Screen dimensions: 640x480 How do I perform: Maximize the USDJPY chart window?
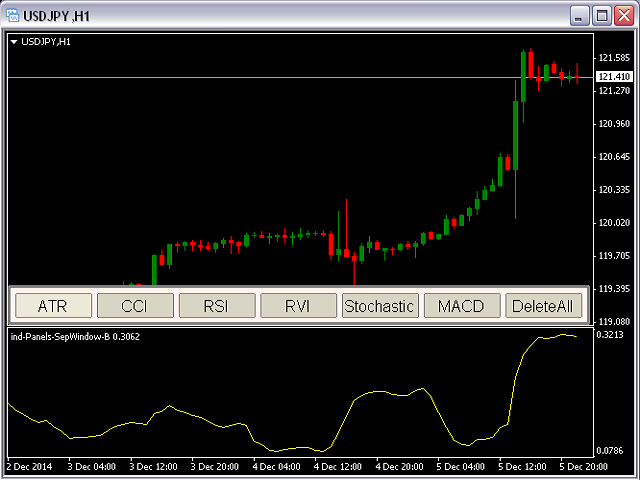pos(602,15)
